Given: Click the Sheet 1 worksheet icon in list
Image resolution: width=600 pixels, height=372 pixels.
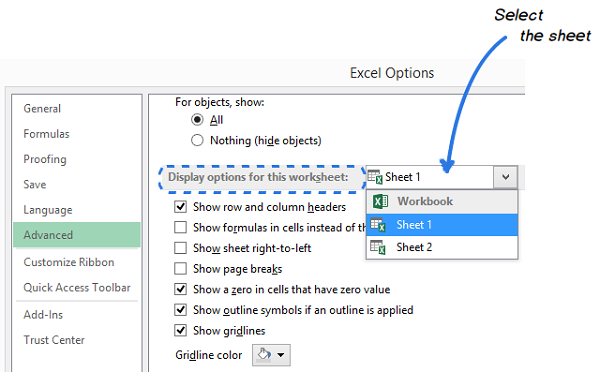Looking at the screenshot, I should (x=378, y=225).
